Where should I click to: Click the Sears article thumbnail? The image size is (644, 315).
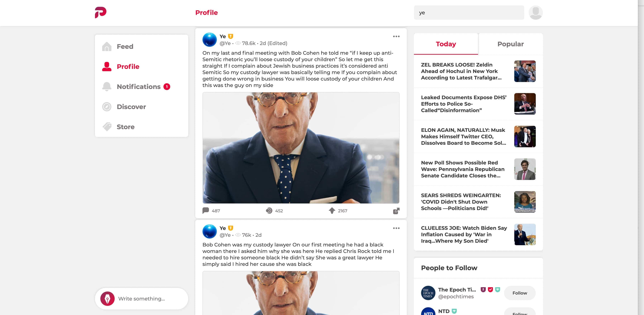click(x=525, y=202)
